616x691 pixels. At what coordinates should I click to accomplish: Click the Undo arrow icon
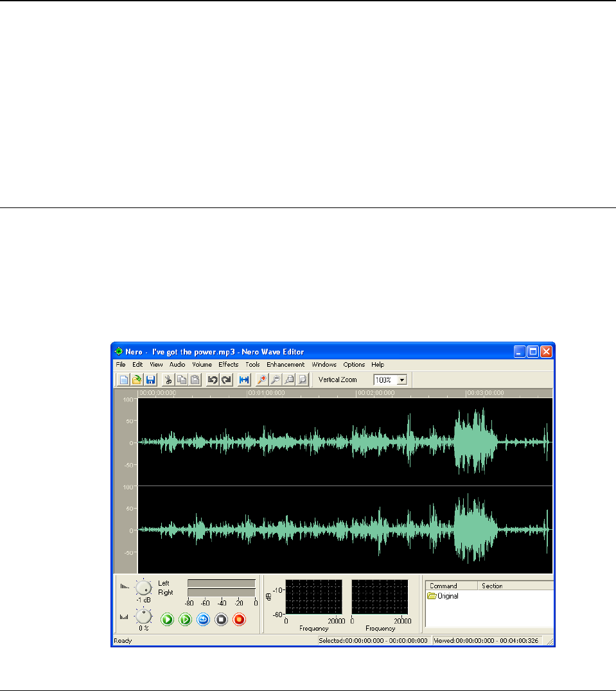[x=213, y=380]
